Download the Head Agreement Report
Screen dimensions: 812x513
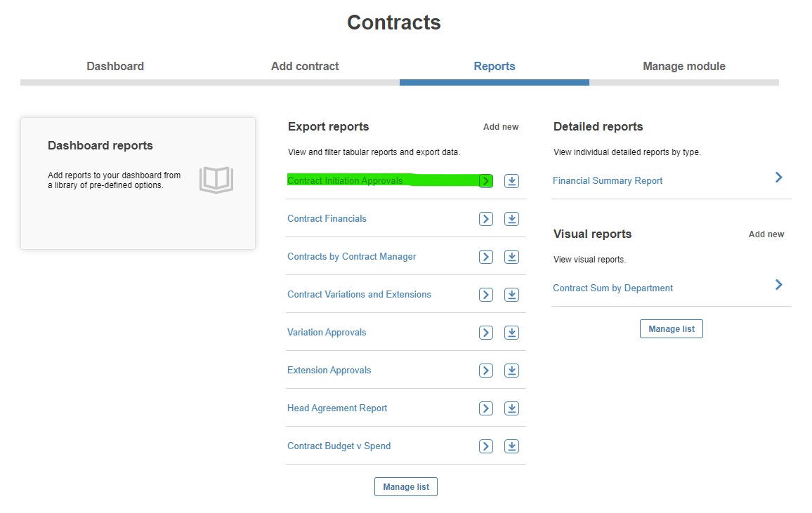pyautogui.click(x=511, y=408)
